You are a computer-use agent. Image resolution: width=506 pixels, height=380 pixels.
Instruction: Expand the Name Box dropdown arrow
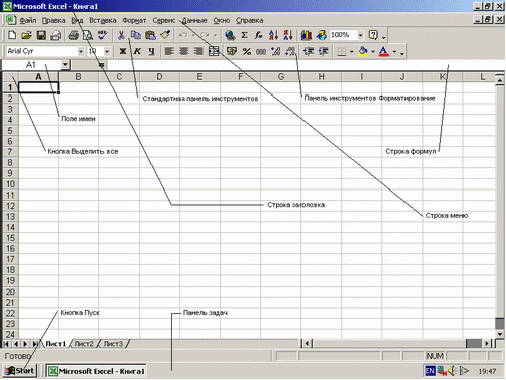tap(65, 65)
